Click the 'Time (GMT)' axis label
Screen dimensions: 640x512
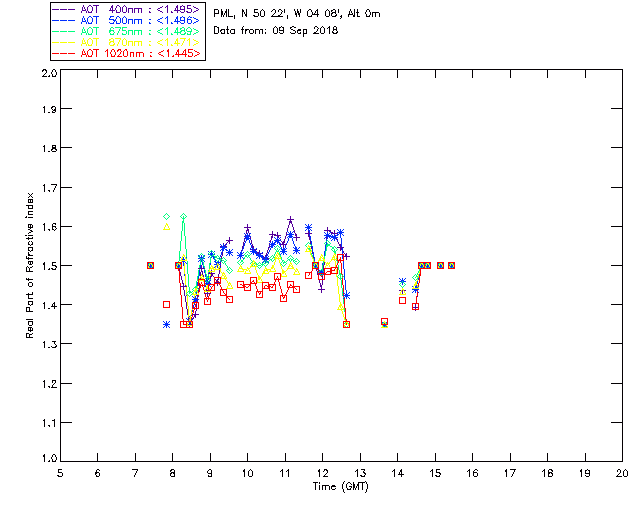[340, 487]
